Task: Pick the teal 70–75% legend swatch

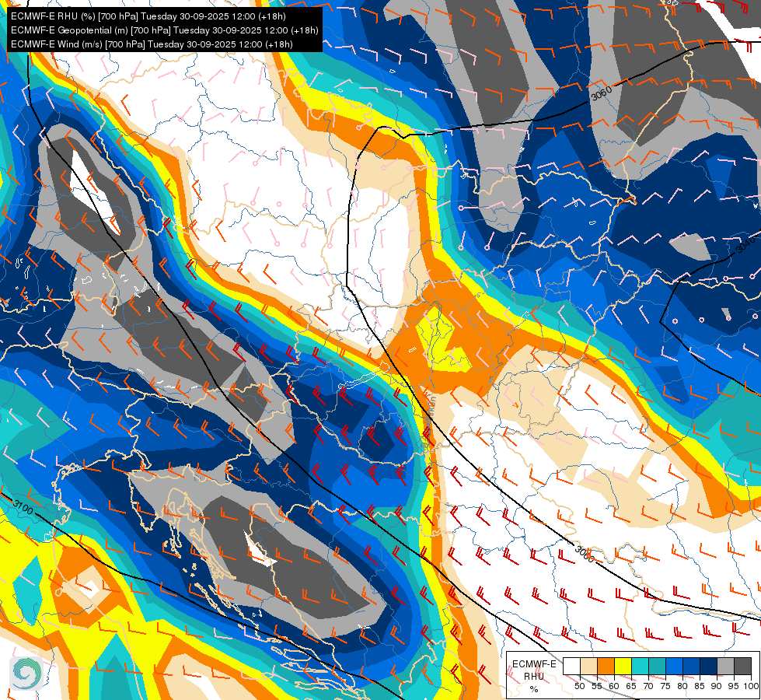Action: coord(657,666)
